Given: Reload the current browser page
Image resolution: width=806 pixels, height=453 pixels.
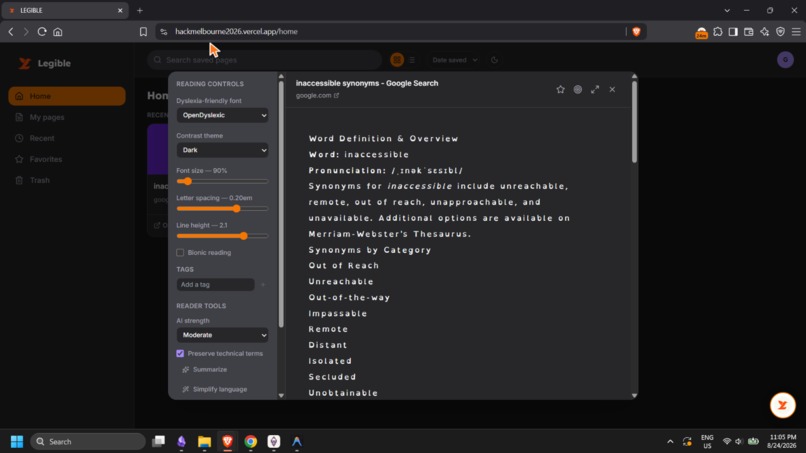Looking at the screenshot, I should pyautogui.click(x=42, y=31).
